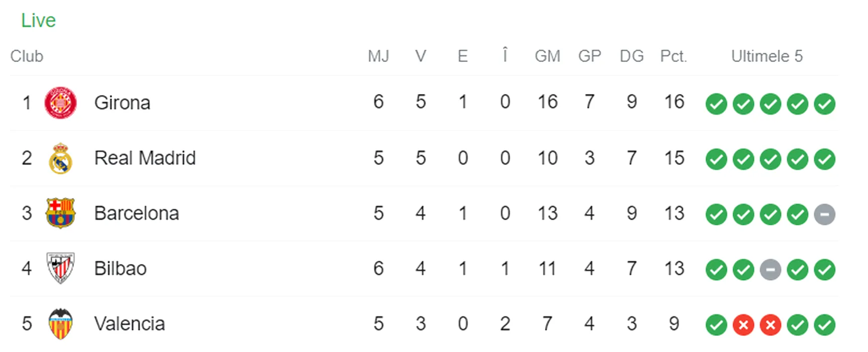The image size is (868, 352).
Task: Click the DG column header
Action: click(632, 56)
